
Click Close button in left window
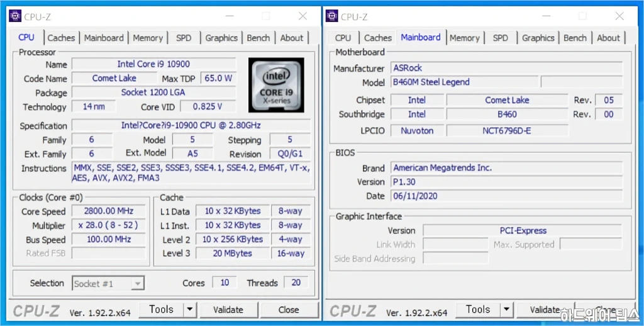(289, 310)
